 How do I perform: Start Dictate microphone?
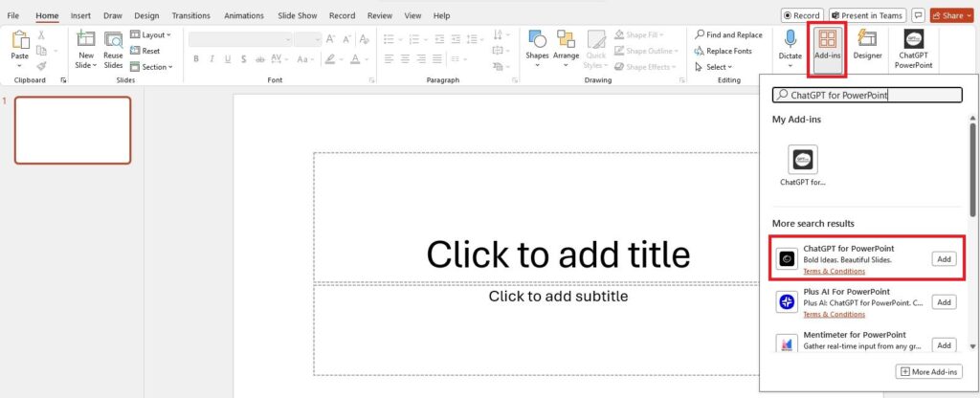(790, 49)
